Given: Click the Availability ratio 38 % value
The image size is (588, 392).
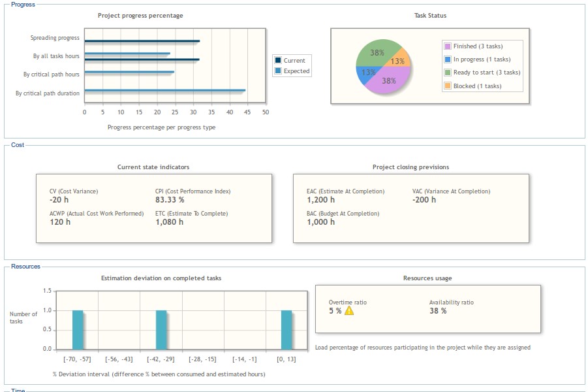Looking at the screenshot, I should tap(438, 311).
